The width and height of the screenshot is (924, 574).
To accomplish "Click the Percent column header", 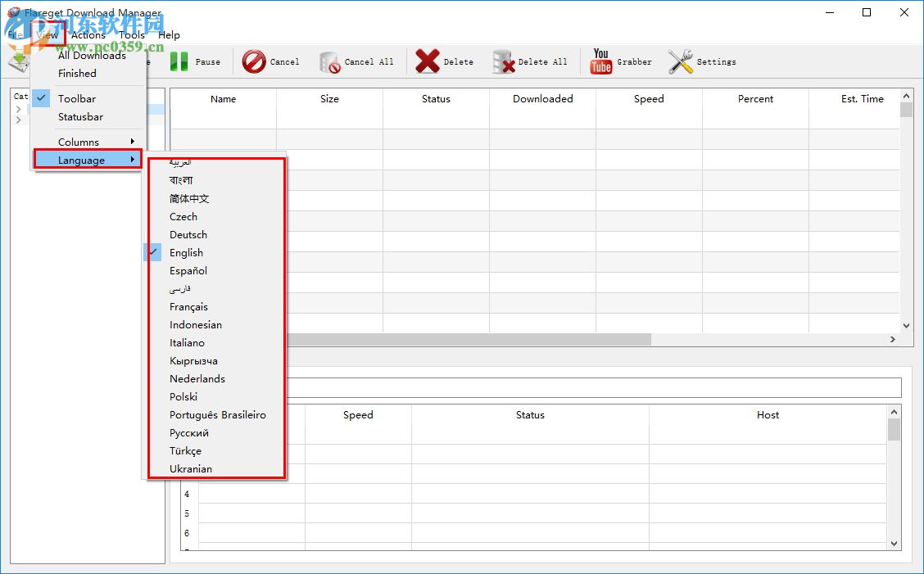I will tap(755, 99).
